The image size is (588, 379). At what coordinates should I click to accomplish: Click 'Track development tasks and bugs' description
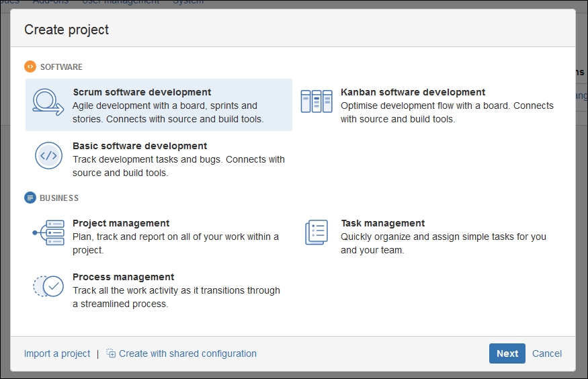pos(179,166)
